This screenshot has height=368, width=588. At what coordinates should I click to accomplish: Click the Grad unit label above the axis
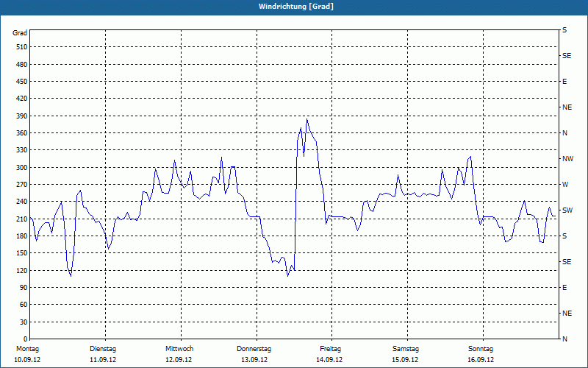tap(20, 33)
